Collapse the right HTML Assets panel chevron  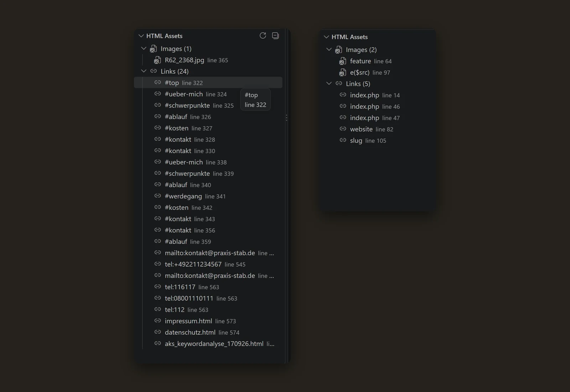tap(326, 37)
